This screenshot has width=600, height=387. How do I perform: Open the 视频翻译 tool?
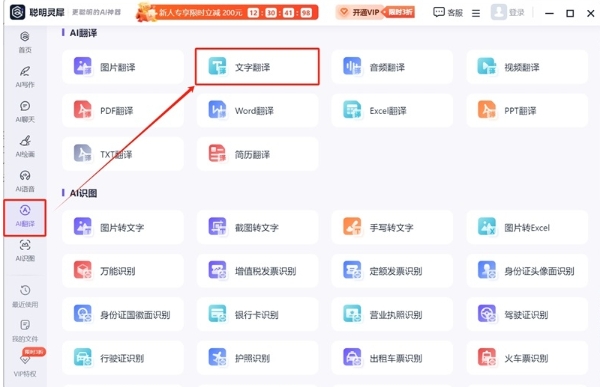point(527,67)
